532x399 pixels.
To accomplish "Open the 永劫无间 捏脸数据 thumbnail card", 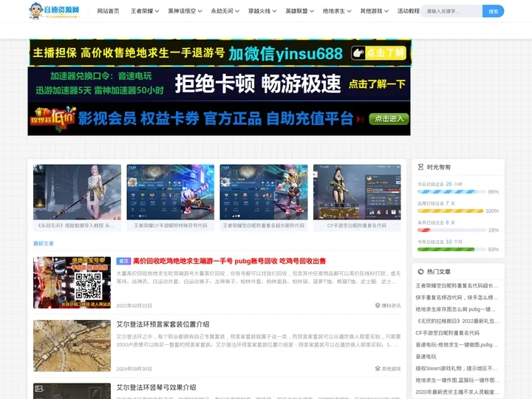I will pyautogui.click(x=77, y=197).
